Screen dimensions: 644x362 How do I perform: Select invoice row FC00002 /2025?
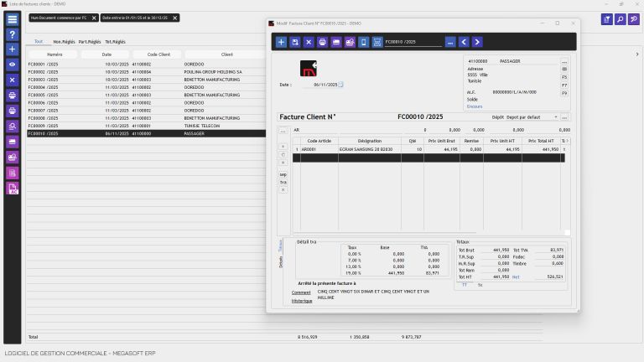(146, 72)
